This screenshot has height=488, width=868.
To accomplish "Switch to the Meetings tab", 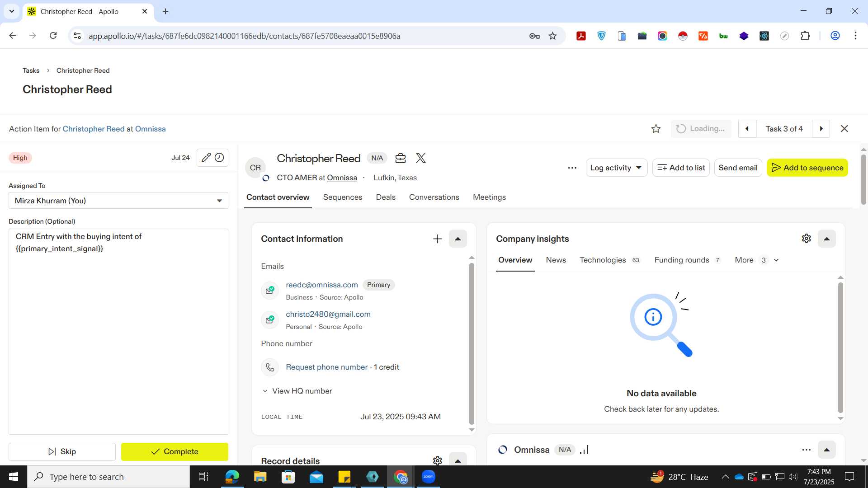I will [x=489, y=197].
